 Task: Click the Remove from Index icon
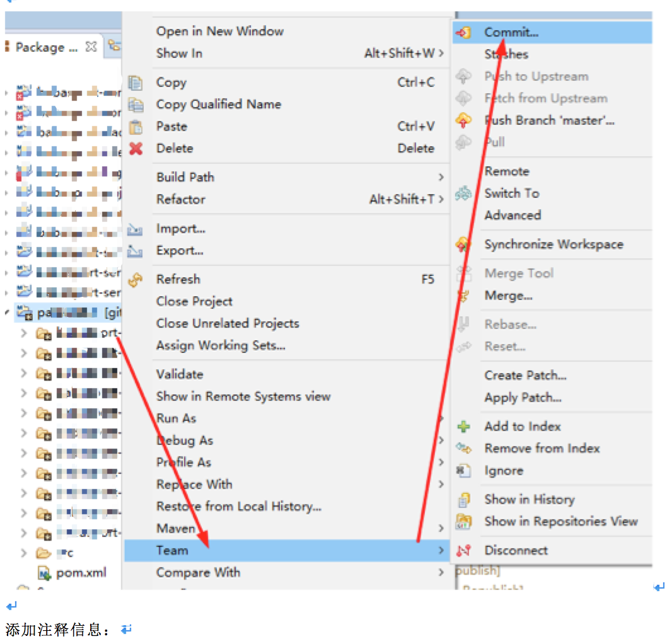463,449
